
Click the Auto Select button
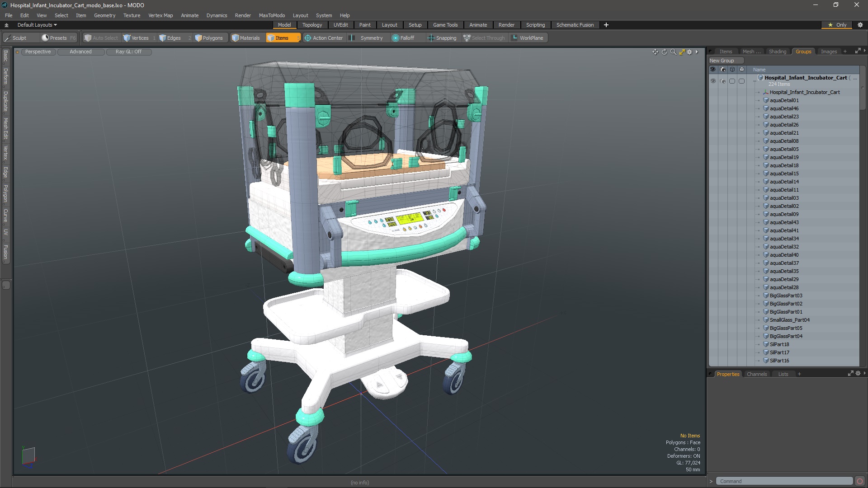tap(101, 38)
